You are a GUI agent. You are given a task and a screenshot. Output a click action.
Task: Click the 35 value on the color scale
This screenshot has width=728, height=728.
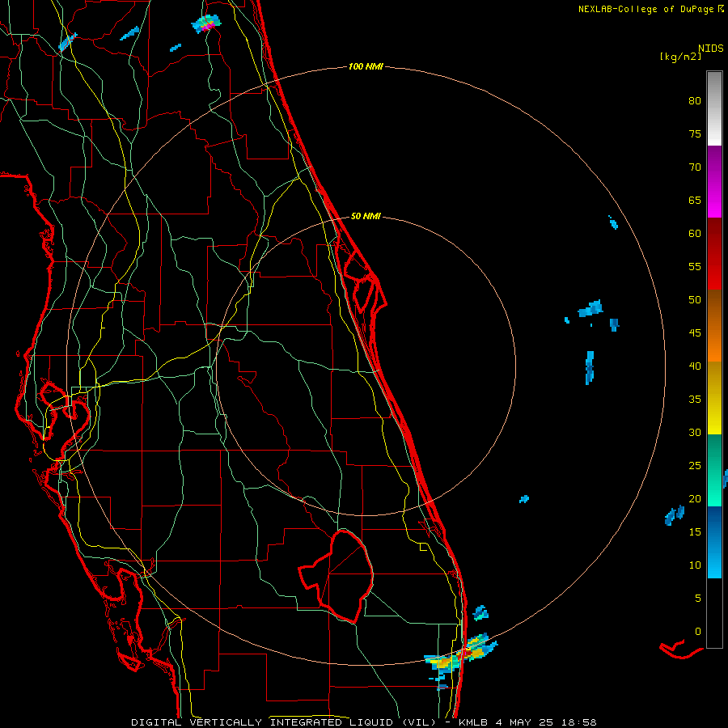point(695,400)
